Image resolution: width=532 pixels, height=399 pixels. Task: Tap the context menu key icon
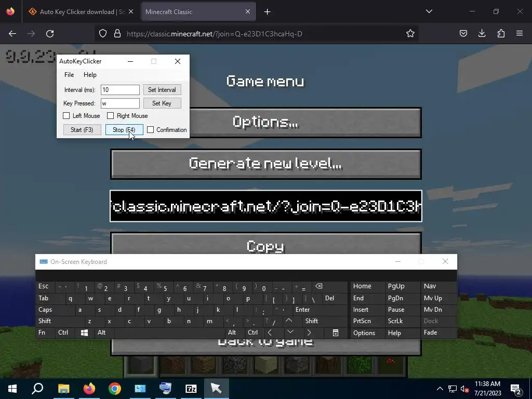tap(336, 333)
